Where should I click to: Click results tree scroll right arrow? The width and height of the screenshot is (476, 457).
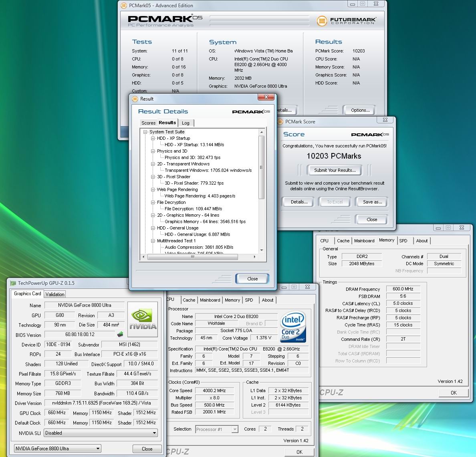click(x=254, y=257)
